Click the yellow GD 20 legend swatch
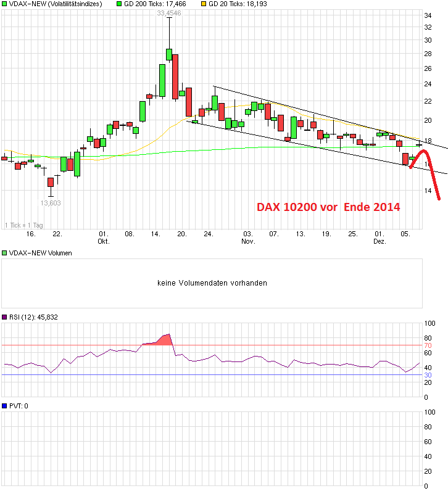448x491 pixels. (204, 4)
